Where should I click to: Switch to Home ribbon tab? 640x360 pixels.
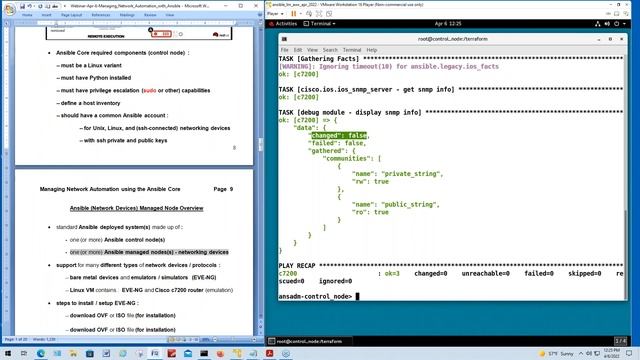(x=27, y=15)
